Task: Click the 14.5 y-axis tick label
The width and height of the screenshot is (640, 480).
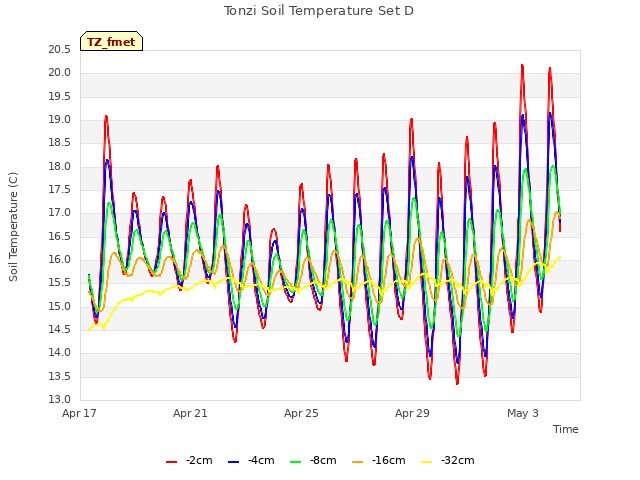Action: pos(60,330)
